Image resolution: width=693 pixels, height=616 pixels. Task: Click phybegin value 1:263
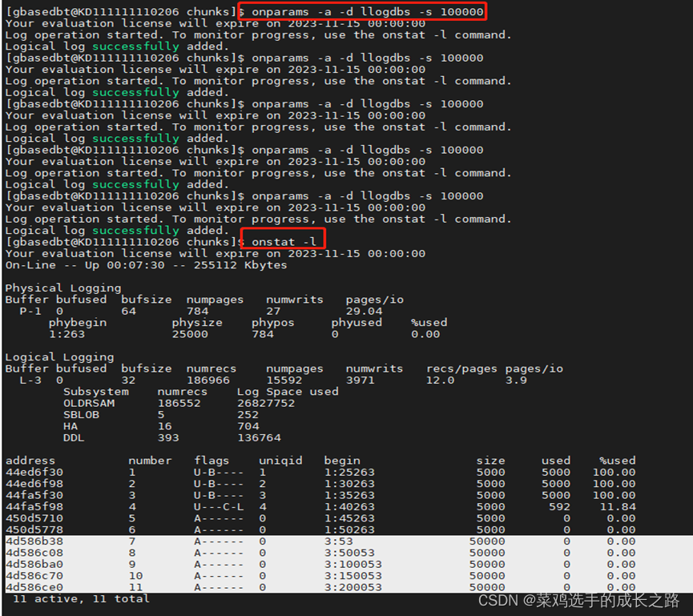tap(66, 334)
